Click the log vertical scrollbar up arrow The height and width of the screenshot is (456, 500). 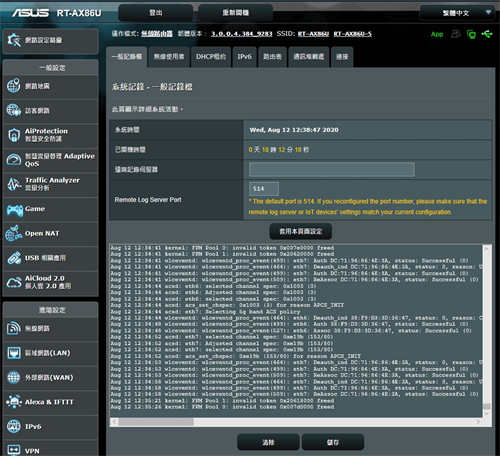(487, 248)
